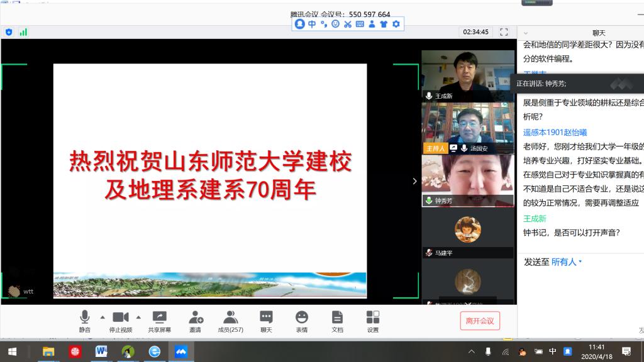
Task: Mute the microphone (静音)
Action: click(x=84, y=321)
